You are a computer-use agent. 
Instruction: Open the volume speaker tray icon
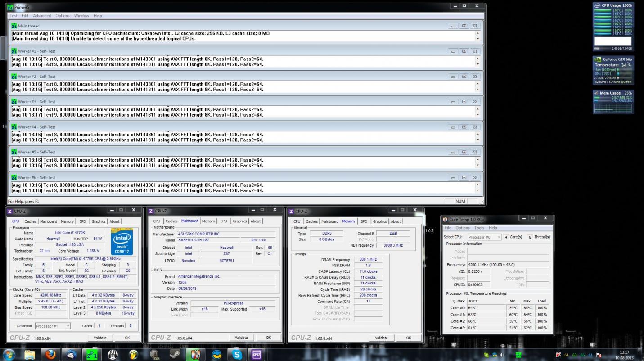point(502,355)
